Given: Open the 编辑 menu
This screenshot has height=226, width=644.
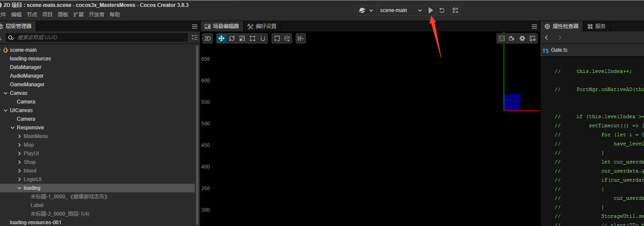Looking at the screenshot, I should tap(16, 15).
